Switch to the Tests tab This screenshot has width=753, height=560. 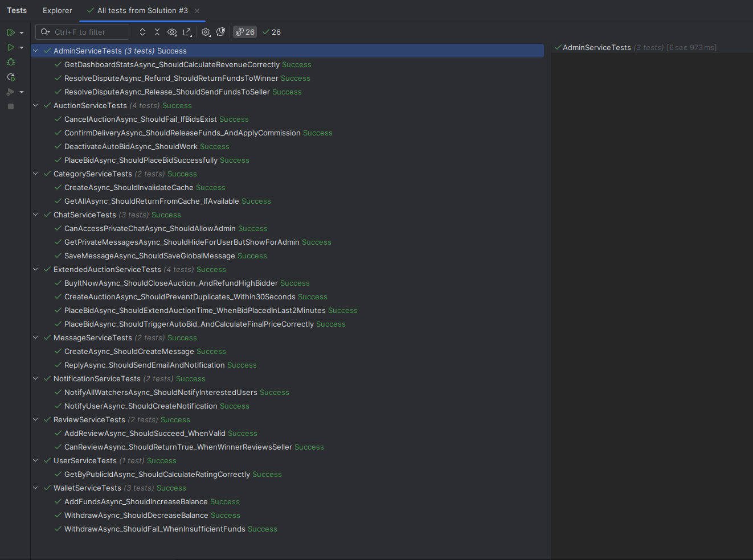[x=17, y=10]
